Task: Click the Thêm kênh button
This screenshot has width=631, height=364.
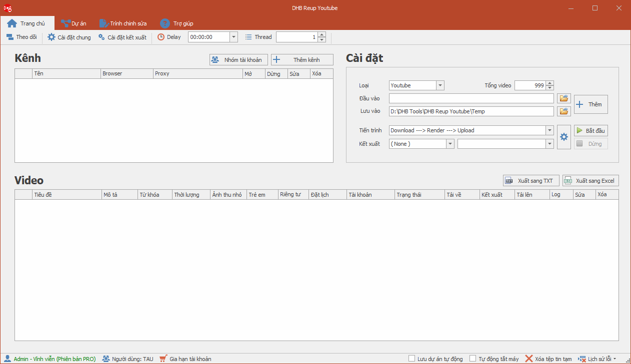Action: pyautogui.click(x=302, y=60)
